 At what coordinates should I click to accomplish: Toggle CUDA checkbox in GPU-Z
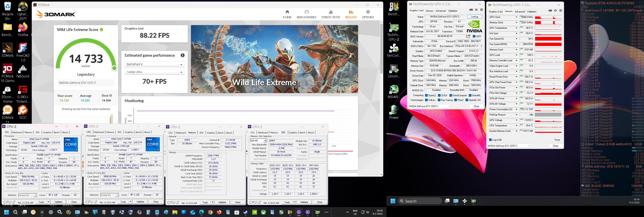439,95
